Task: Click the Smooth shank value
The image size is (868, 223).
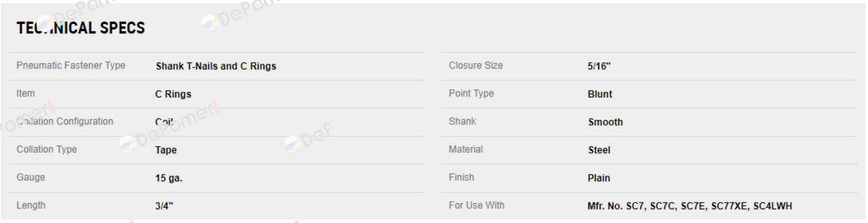Action: point(605,122)
